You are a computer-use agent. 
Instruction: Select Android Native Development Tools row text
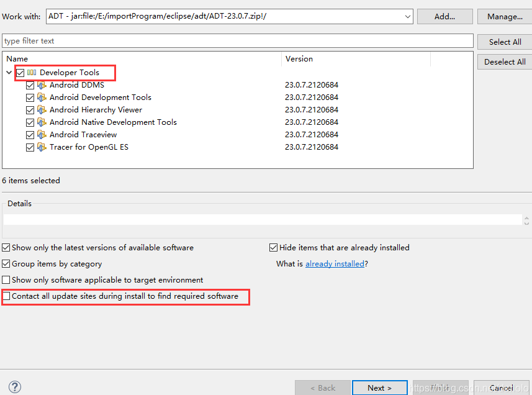113,122
